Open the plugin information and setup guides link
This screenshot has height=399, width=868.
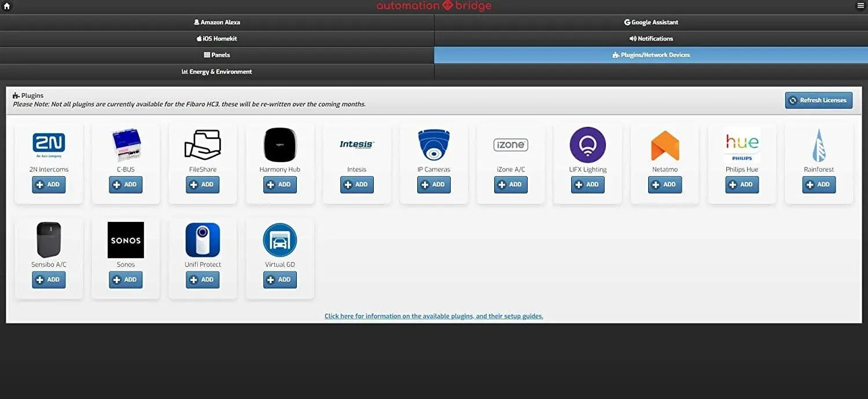433,316
